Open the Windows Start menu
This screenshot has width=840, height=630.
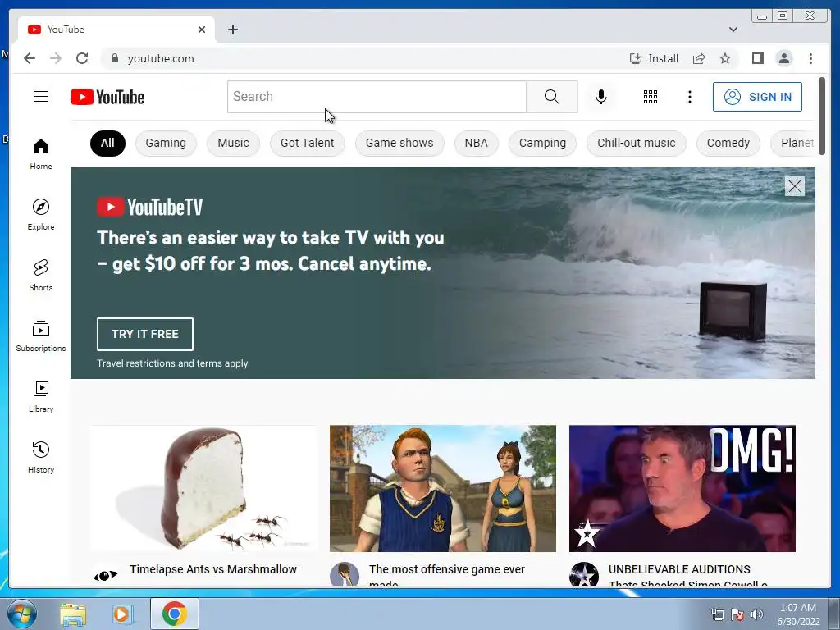point(21,614)
